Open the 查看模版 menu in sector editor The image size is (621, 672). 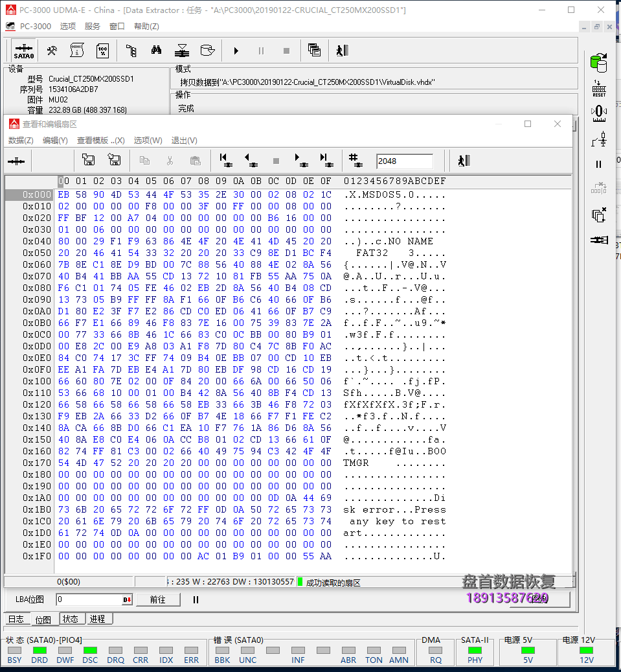[x=100, y=141]
